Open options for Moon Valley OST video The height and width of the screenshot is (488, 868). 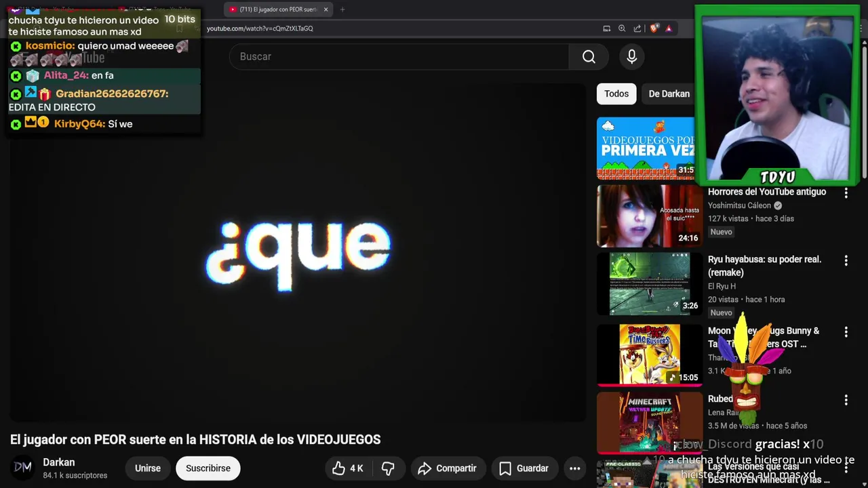point(846,332)
